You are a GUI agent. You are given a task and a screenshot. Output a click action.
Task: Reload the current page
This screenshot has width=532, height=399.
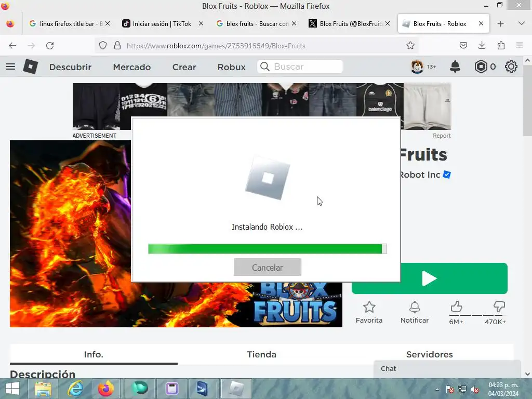point(50,46)
